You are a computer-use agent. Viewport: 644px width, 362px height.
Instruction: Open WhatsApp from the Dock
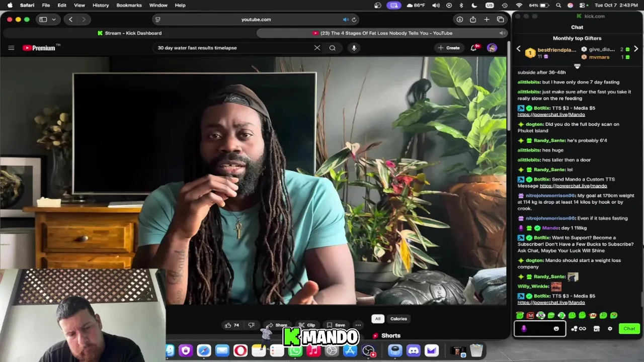click(295, 350)
